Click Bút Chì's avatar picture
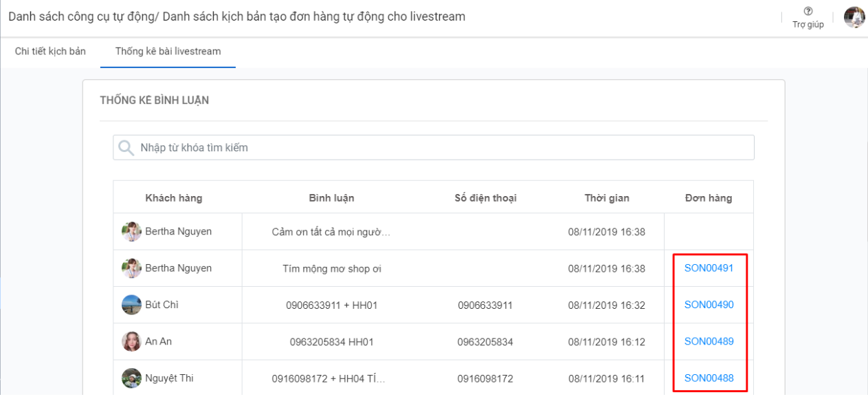Image resolution: width=868 pixels, height=399 pixels. pyautogui.click(x=131, y=305)
